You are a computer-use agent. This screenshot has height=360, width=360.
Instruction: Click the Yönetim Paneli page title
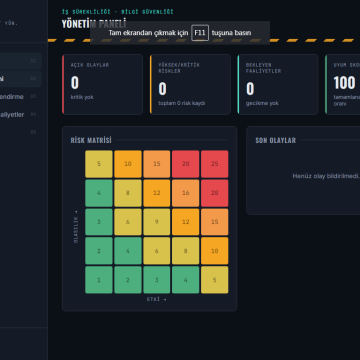[x=94, y=24]
